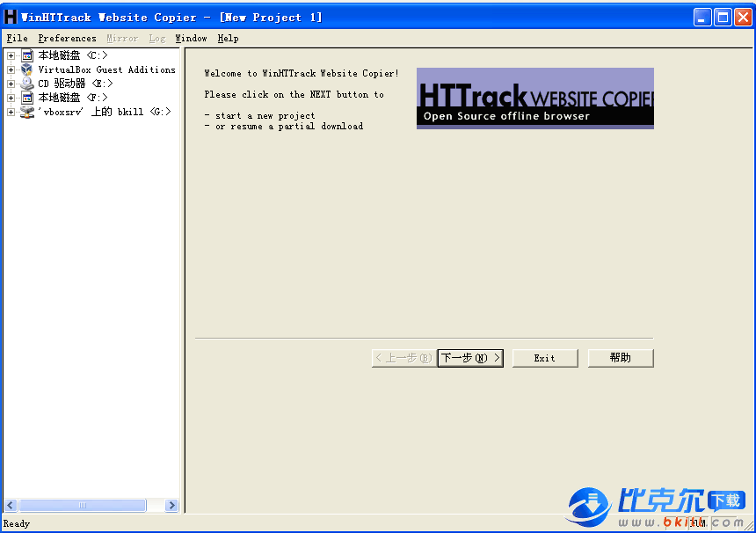Open the File menu

click(17, 38)
